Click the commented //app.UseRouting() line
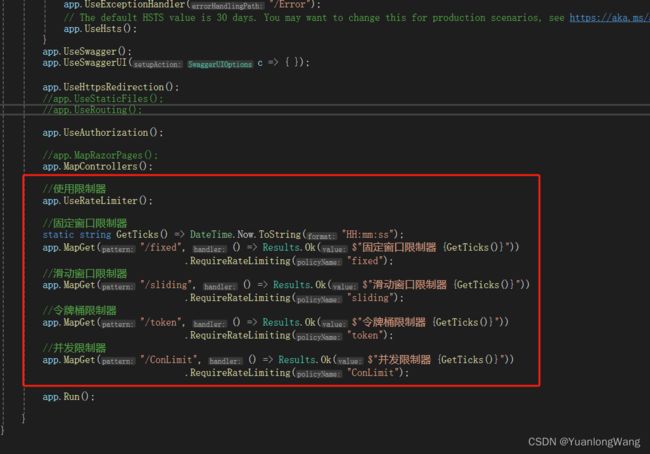 tap(92, 110)
